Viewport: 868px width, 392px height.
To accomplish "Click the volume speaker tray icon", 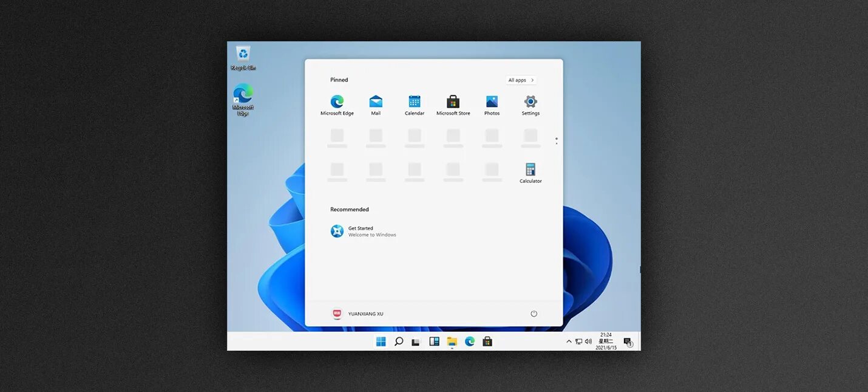I will 588,342.
